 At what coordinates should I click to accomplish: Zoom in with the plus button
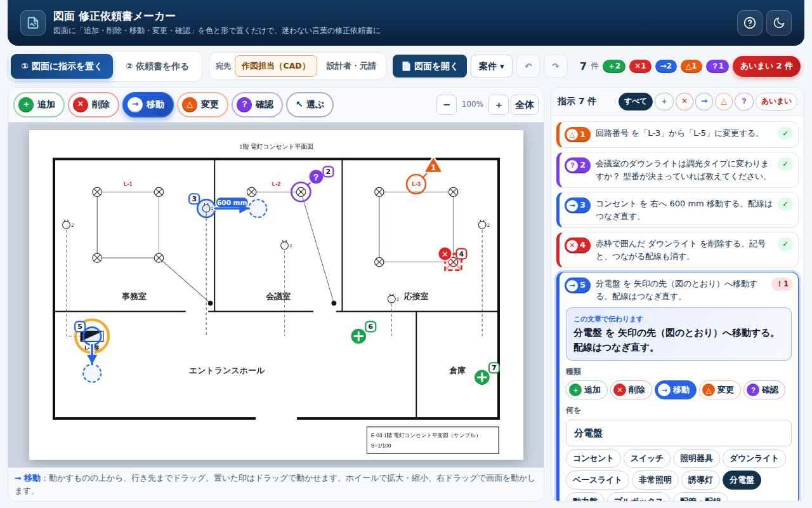click(x=499, y=105)
